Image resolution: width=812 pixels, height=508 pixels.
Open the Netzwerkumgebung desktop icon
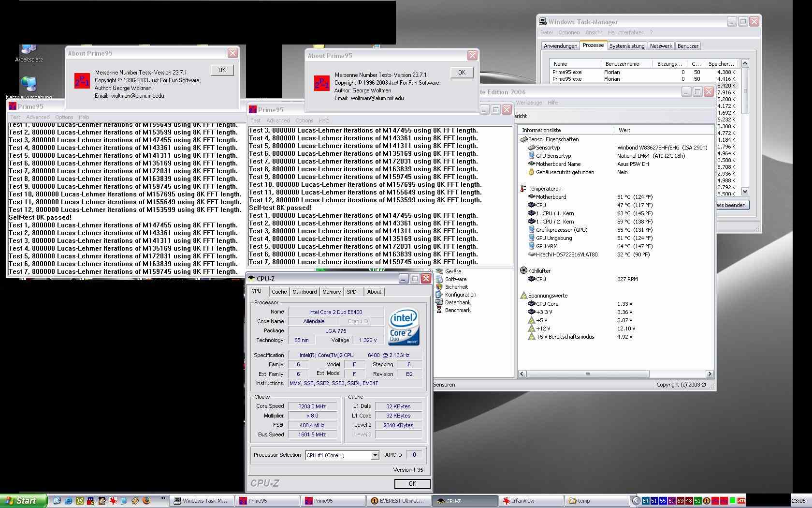click(x=29, y=88)
